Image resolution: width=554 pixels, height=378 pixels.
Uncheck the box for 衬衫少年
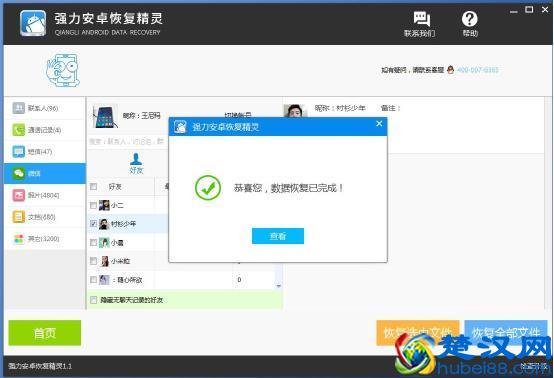point(93,224)
